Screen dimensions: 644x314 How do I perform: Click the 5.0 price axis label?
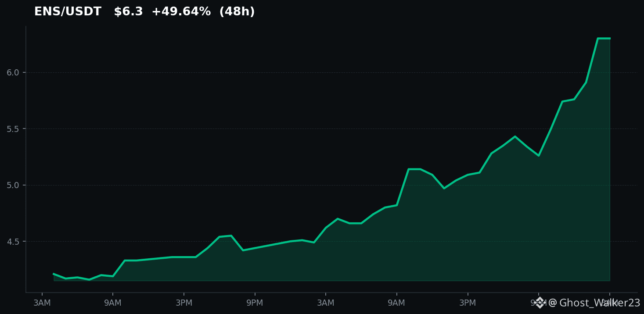(13, 185)
